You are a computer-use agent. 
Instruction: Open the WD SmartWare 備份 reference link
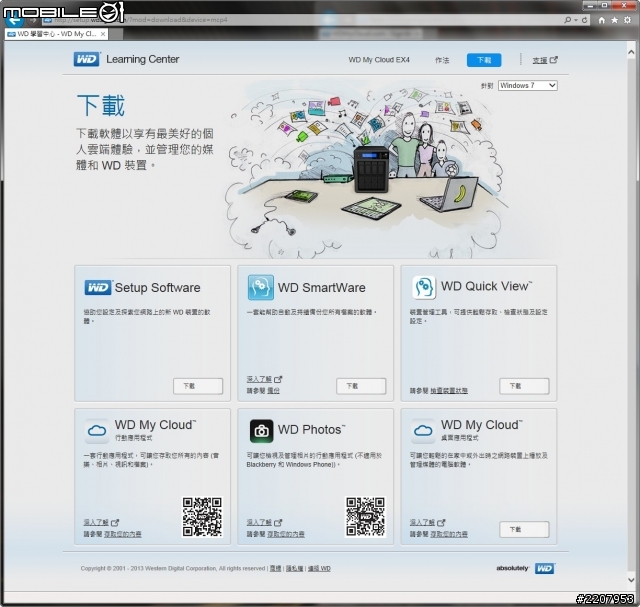tap(273, 391)
